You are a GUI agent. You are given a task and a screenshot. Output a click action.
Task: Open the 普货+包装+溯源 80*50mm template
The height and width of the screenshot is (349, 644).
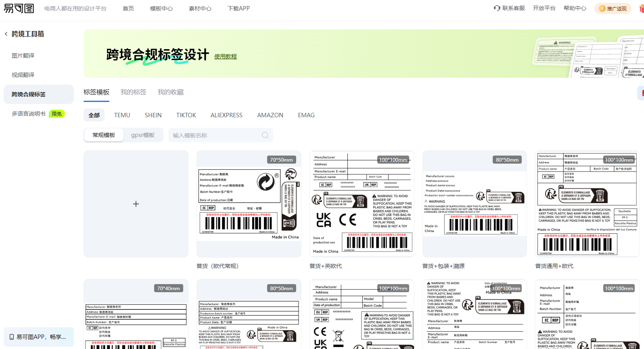coord(475,204)
